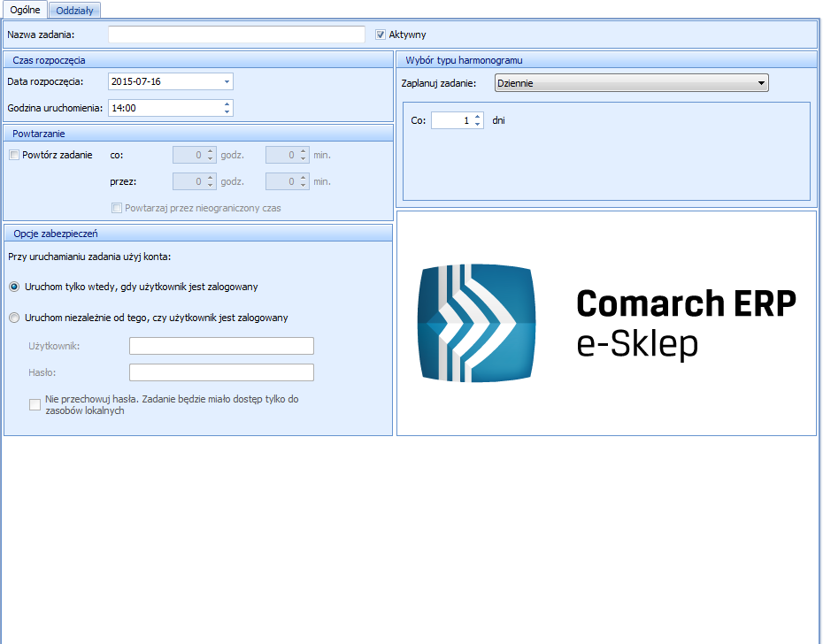Select 'Uruchom niezależnie od tego' radio option
The height and width of the screenshot is (644, 823).
[14, 318]
